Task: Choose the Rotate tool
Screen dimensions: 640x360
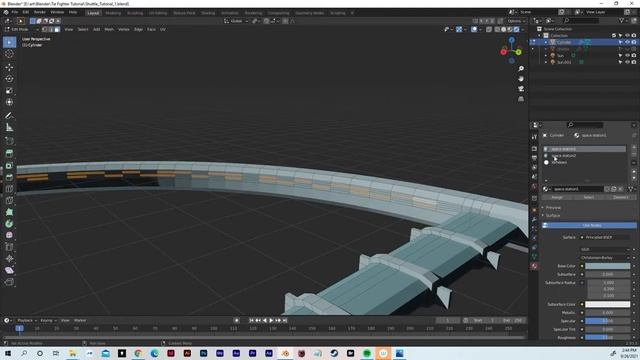Action: pos(9,79)
